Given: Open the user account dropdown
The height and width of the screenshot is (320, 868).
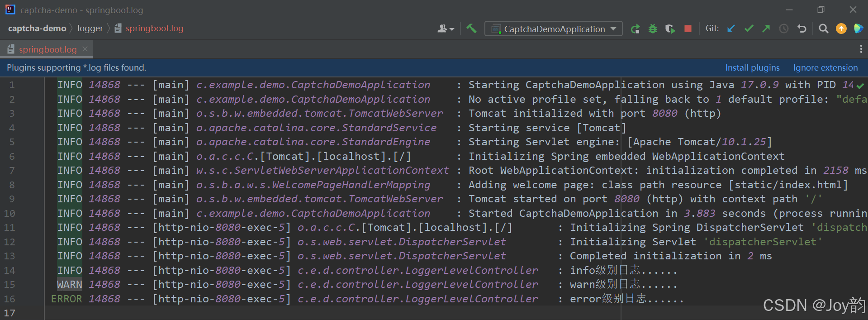Looking at the screenshot, I should [446, 29].
